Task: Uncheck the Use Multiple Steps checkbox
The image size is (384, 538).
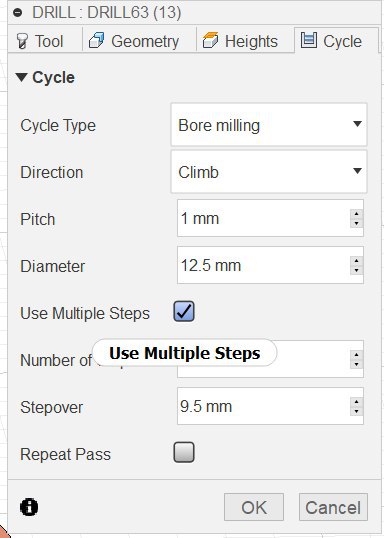Action: pos(184,312)
